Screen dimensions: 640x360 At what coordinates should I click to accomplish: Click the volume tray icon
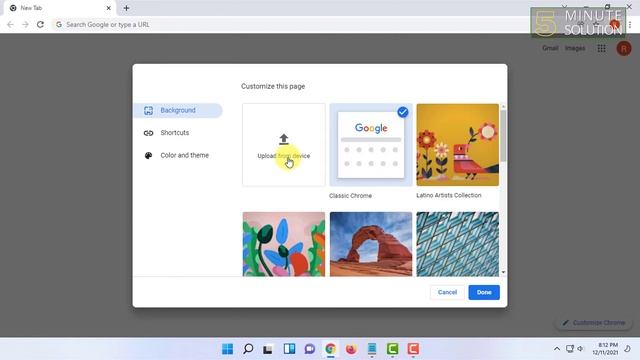580,349
